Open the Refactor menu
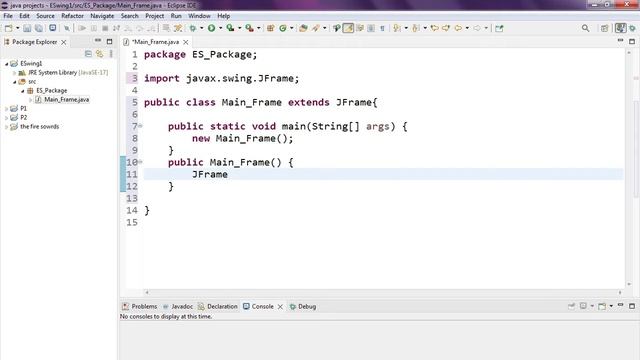The image size is (640, 360). point(72,16)
